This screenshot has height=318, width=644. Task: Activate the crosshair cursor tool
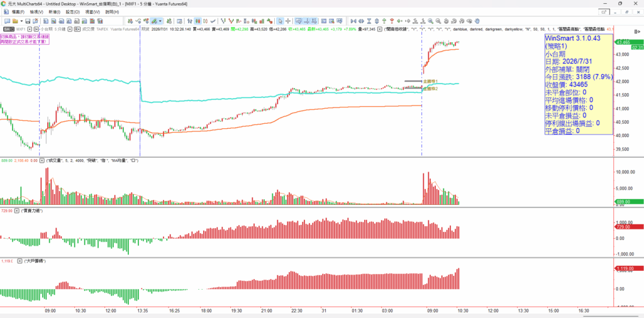tap(288, 21)
